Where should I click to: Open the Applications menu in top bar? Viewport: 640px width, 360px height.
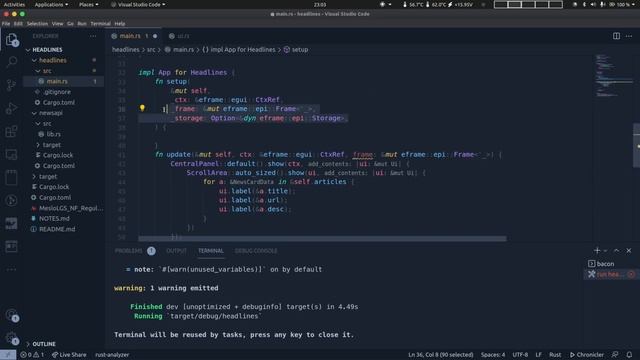point(51,4)
